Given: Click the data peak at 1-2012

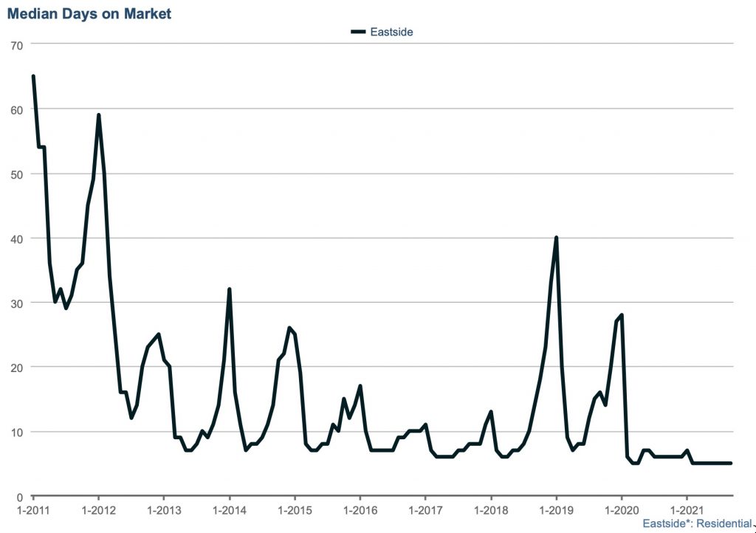Looking at the screenshot, I should [98, 115].
